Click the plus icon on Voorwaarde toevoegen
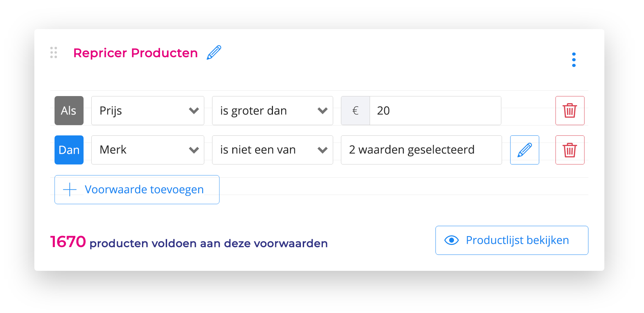Viewport: 644px width, 313px height. (69, 189)
